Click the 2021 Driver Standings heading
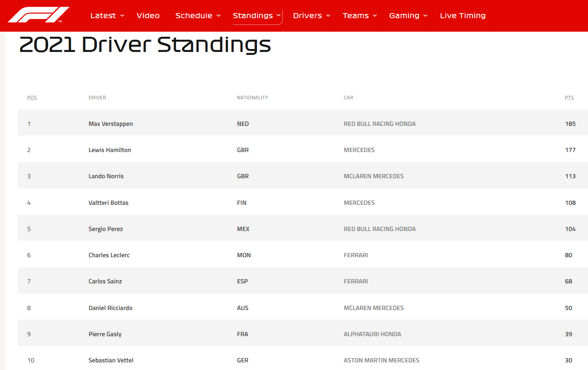 (145, 45)
